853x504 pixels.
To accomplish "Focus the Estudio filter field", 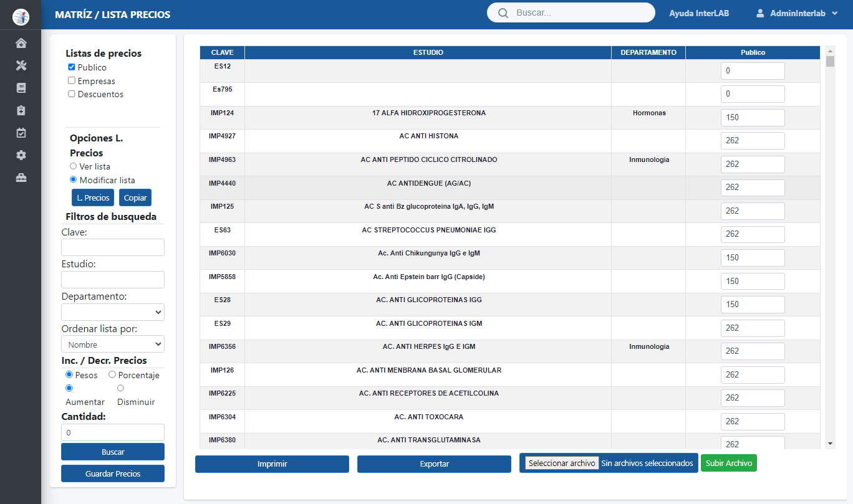I will click(x=113, y=280).
